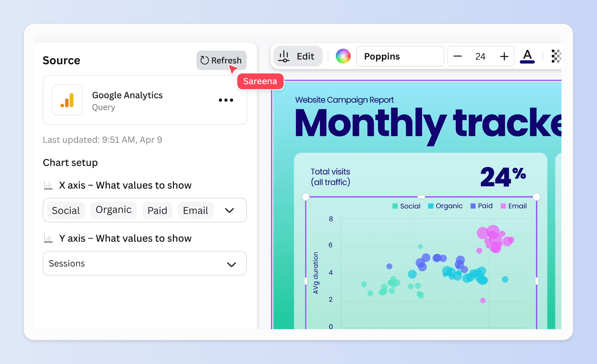
Task: Click the Social legend entry
Action: pyautogui.click(x=406, y=206)
